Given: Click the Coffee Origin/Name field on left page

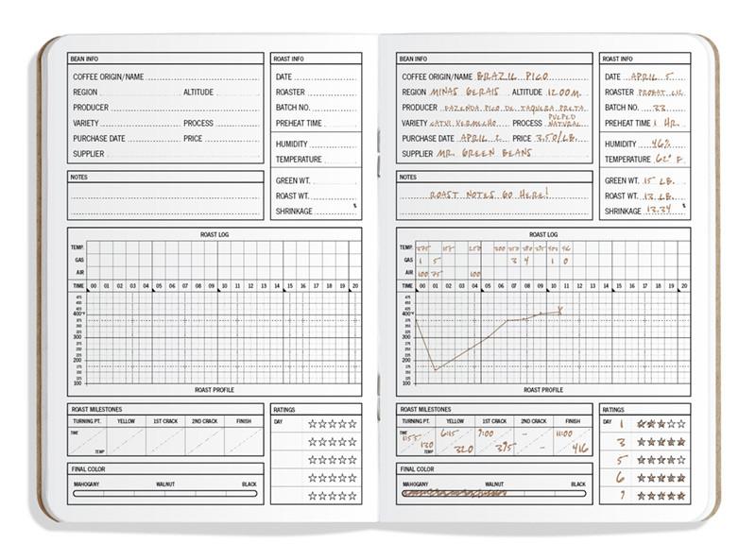Looking at the screenshot, I should tap(202, 77).
